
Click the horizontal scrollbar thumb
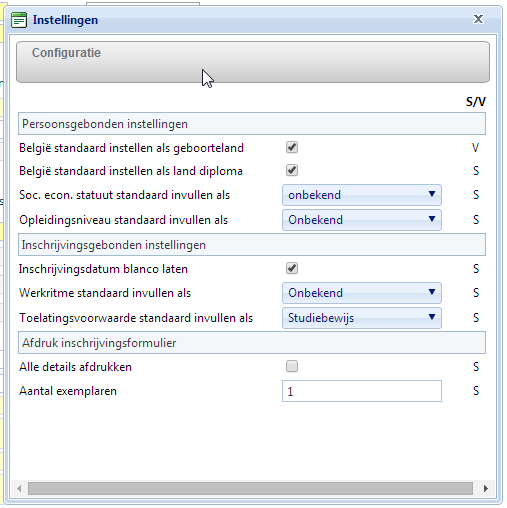[x=250, y=489]
